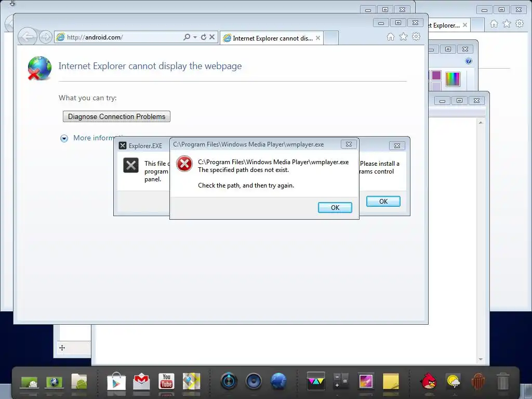Minimize the front Internet Explorer window
This screenshot has height=399, width=532.
click(x=381, y=23)
